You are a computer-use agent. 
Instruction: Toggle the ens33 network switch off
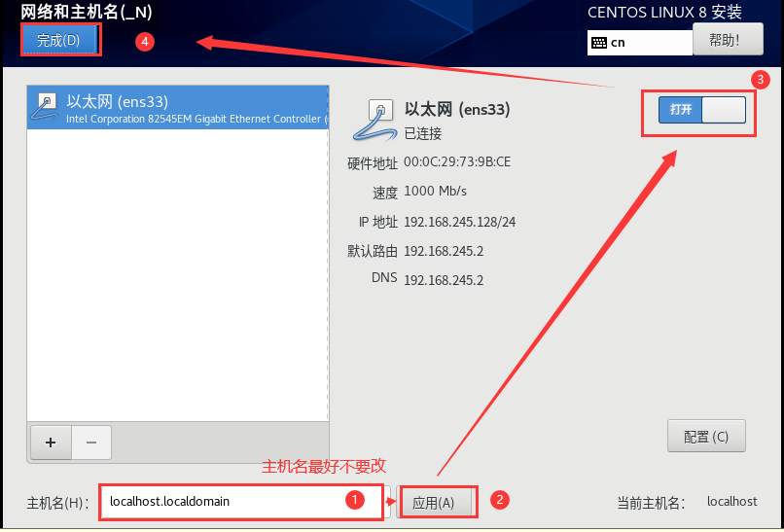click(702, 110)
